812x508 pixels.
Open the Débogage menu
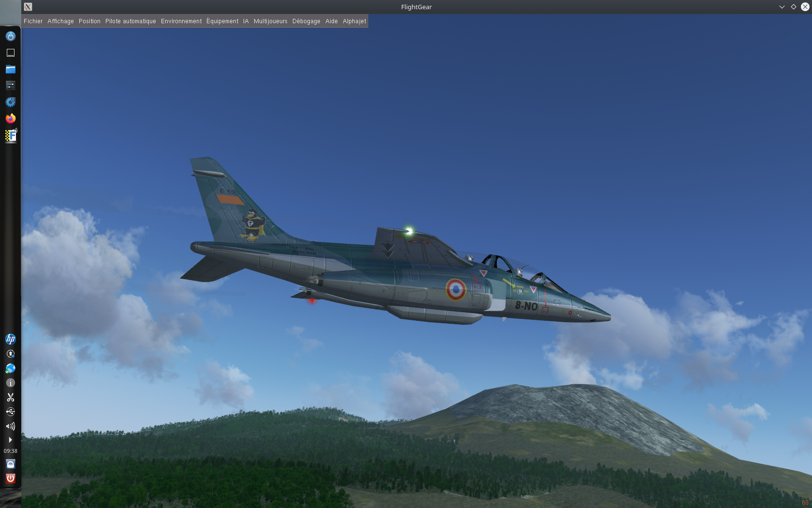click(x=306, y=21)
